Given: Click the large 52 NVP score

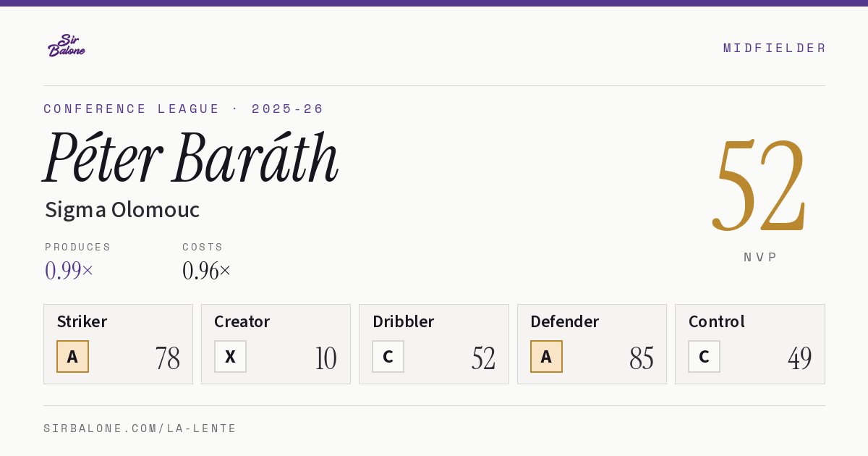Looking at the screenshot, I should [759, 185].
